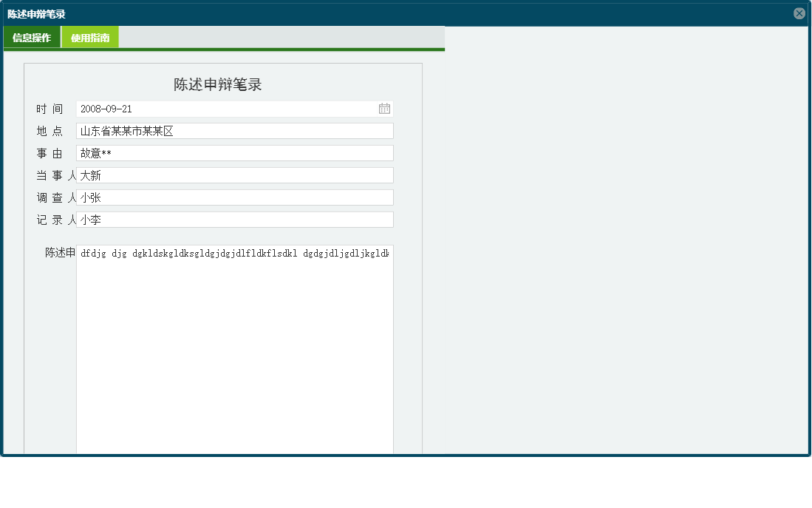
Task: Click the 陈述申 text area label
Action: tap(60, 252)
